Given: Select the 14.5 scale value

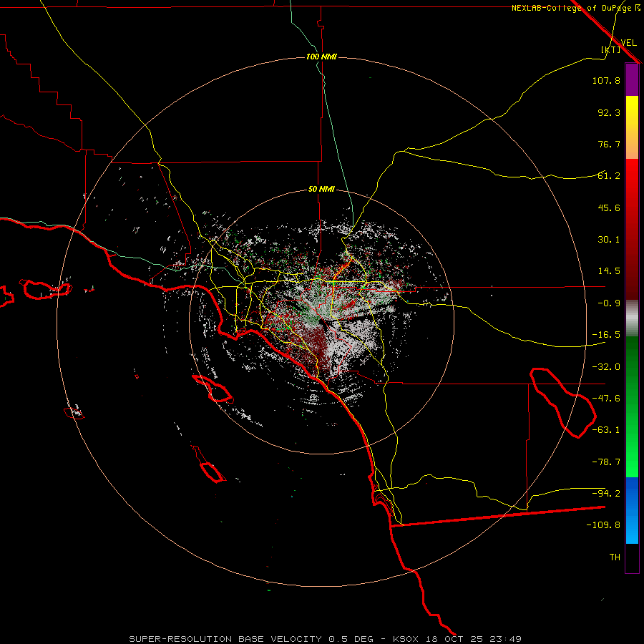Looking at the screenshot, I should [609, 271].
